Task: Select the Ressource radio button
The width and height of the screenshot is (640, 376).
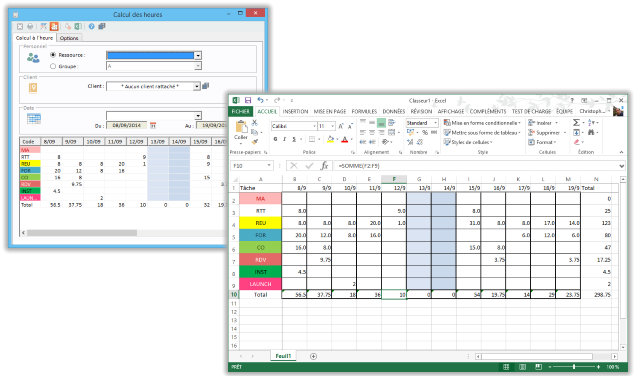Action: tap(53, 55)
